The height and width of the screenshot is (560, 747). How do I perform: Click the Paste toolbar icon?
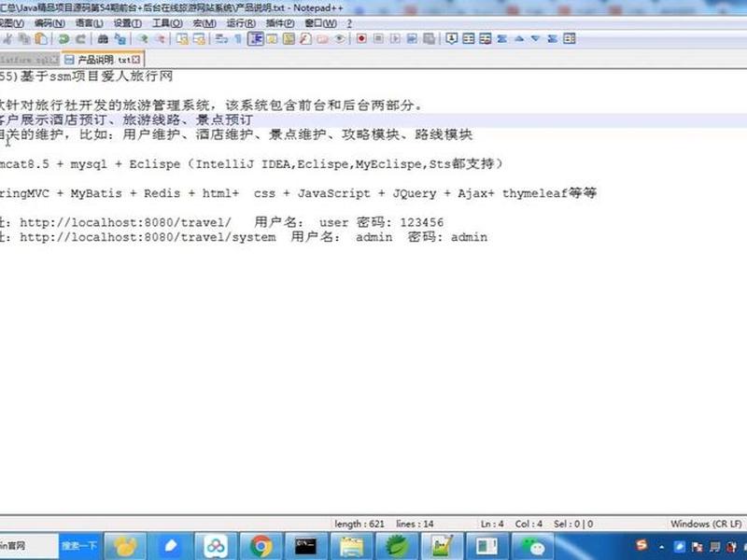tap(42, 39)
